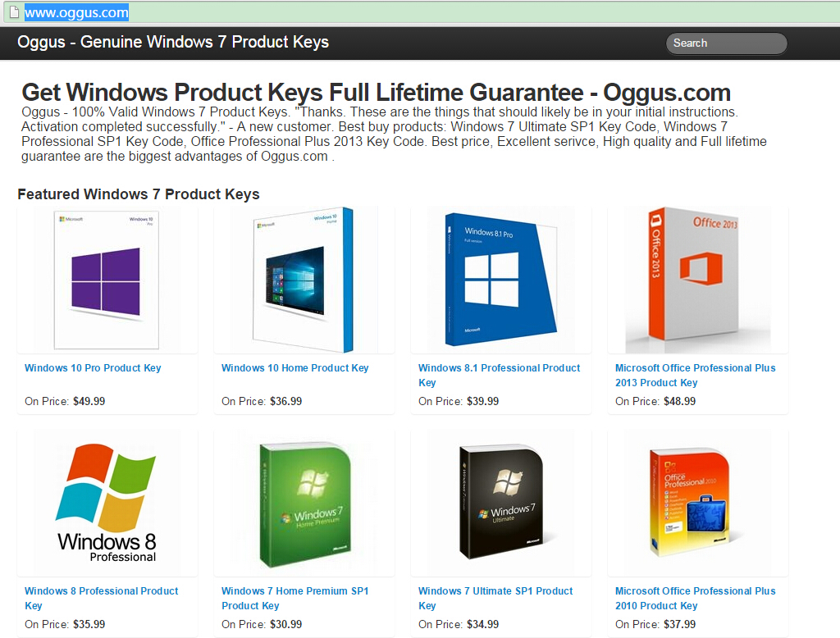This screenshot has height=638, width=840.
Task: Visit Windows 8 Professional Product Key link
Action: tap(101, 598)
